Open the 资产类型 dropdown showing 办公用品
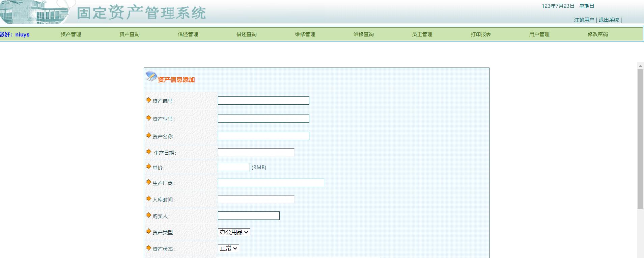Image resolution: width=644 pixels, height=258 pixels. (234, 232)
